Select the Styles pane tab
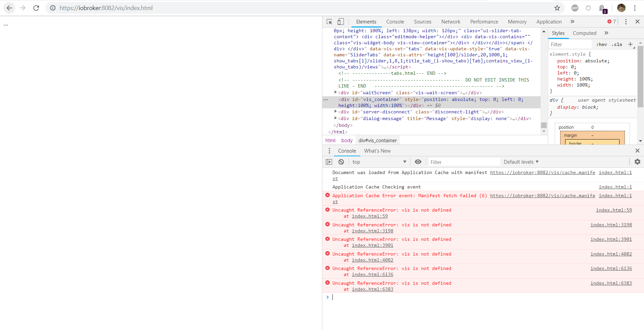This screenshot has height=330, width=644. pos(558,33)
